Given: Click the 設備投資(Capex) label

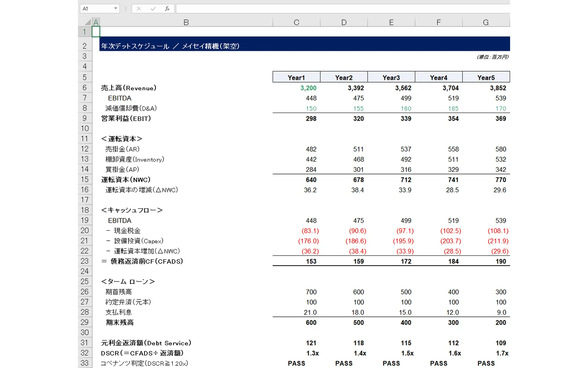Looking at the screenshot, I should (139, 241).
